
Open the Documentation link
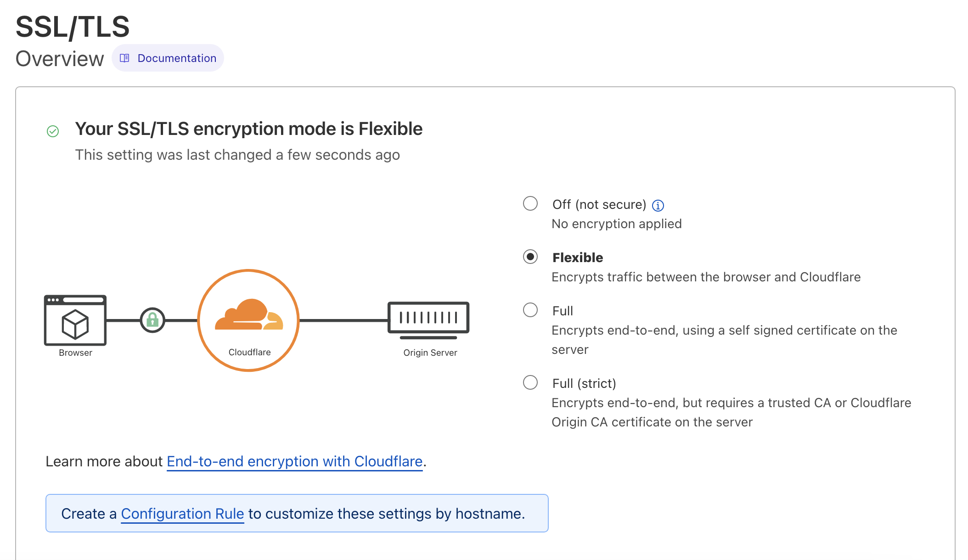(x=177, y=58)
